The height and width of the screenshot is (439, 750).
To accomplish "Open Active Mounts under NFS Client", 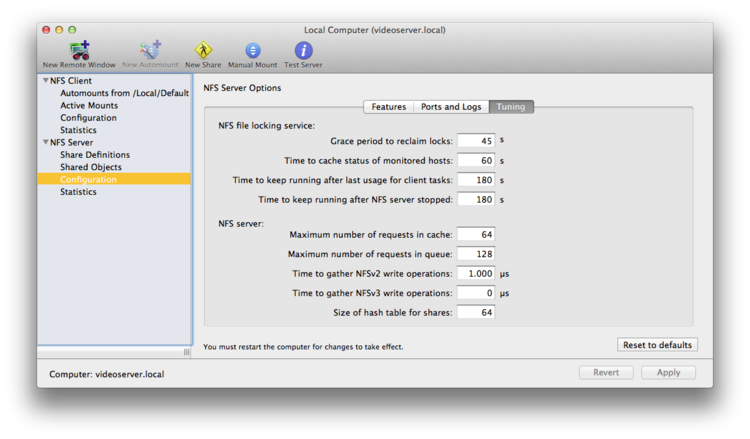I will tap(89, 105).
